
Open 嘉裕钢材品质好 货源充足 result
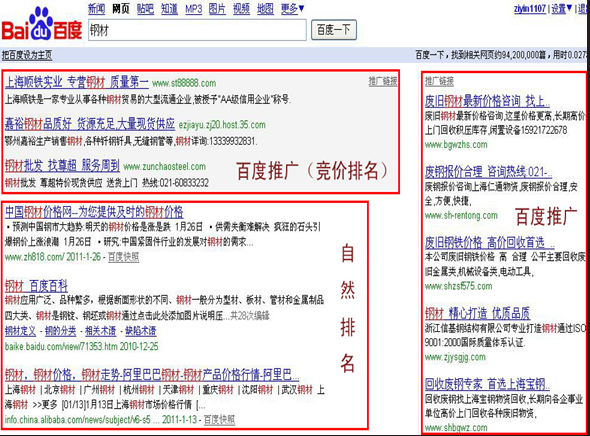click(90, 123)
